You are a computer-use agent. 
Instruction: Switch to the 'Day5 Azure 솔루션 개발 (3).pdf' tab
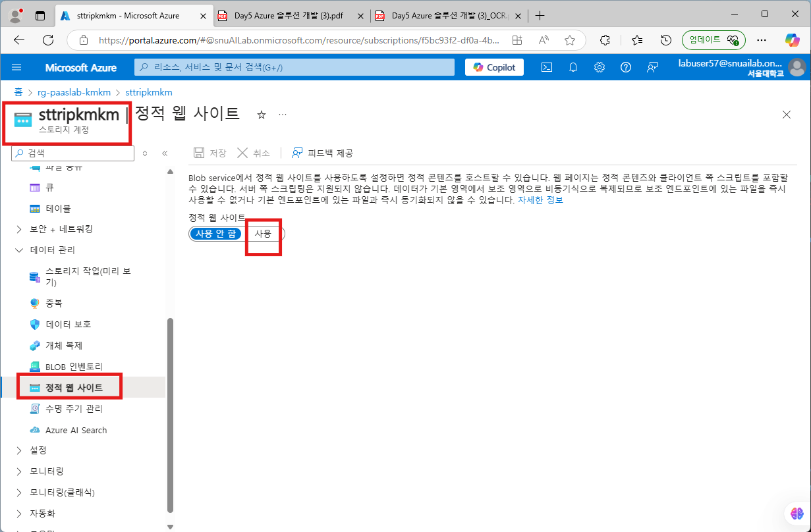(x=290, y=15)
